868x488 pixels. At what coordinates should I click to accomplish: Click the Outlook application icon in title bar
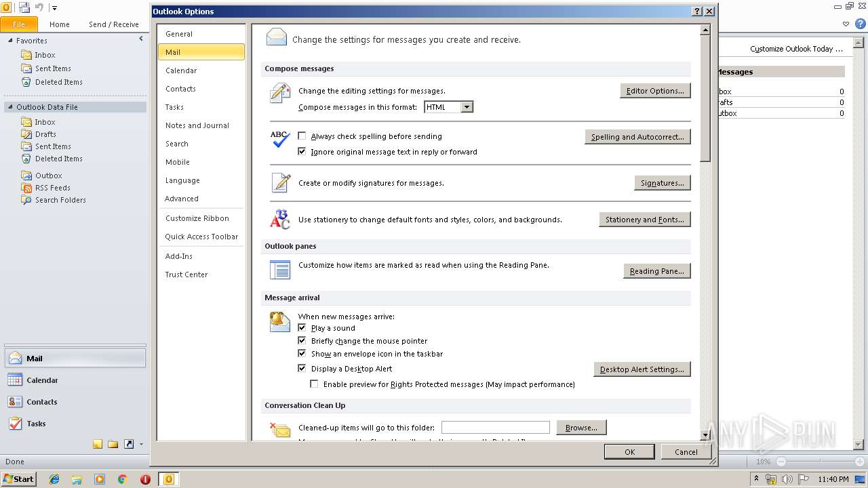click(6, 7)
